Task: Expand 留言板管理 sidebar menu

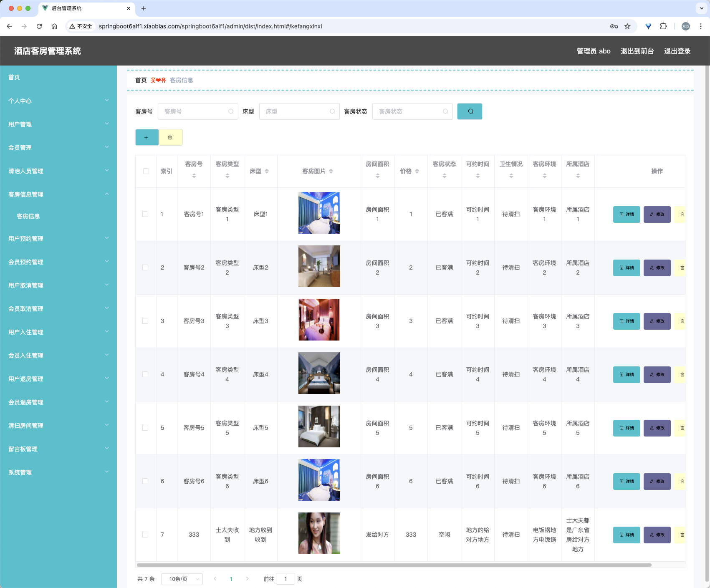Action: (58, 449)
